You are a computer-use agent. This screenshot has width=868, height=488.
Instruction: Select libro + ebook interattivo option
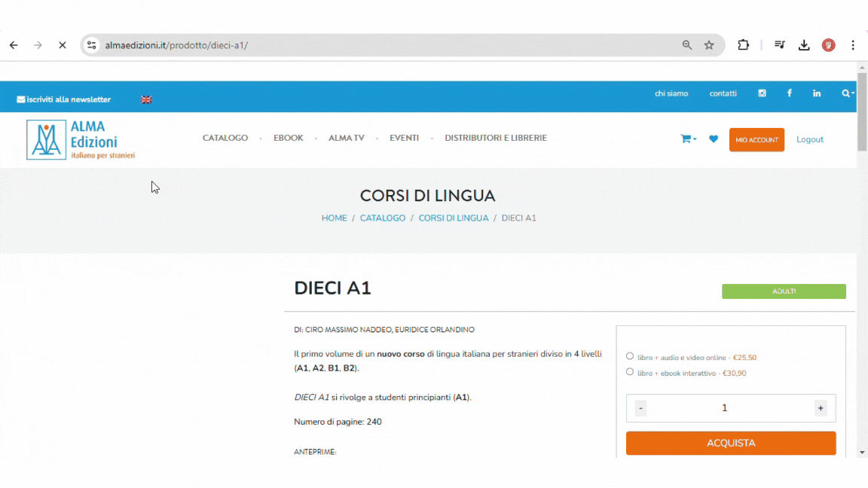point(630,372)
